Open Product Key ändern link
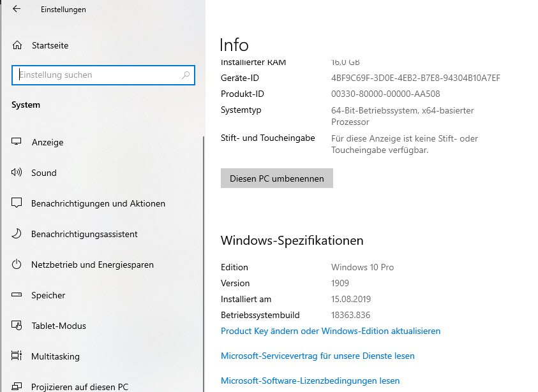This screenshot has height=392, width=538. coord(331,331)
